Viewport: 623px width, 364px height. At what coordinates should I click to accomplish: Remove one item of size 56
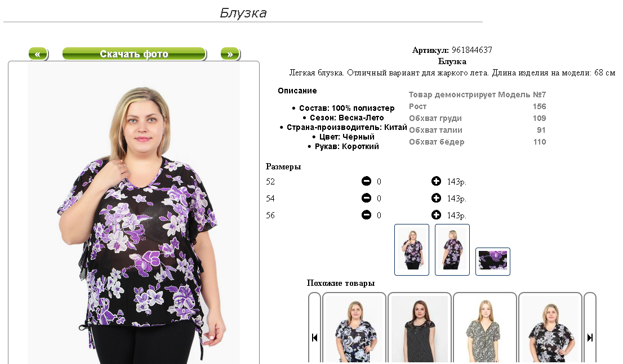366,215
